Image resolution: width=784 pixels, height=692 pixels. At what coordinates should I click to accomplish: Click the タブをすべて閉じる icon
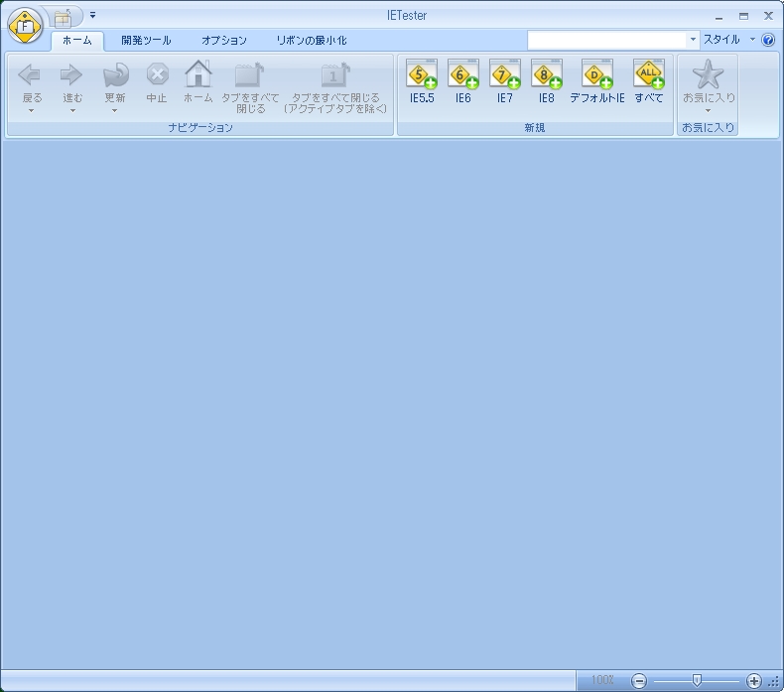click(x=249, y=74)
